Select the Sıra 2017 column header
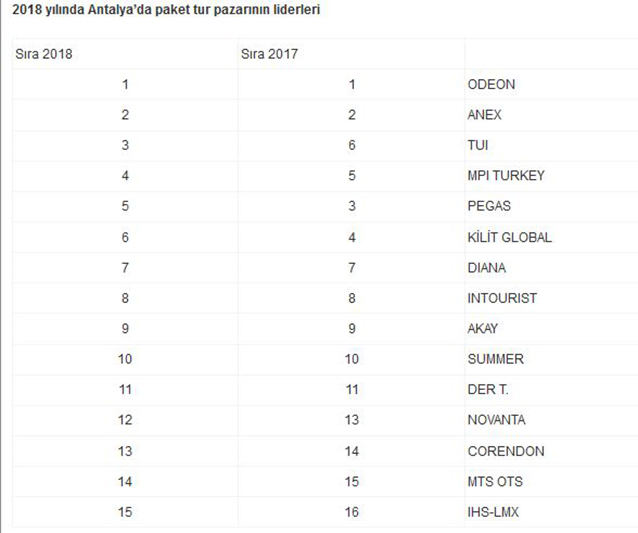This screenshot has width=638, height=533. (x=269, y=54)
